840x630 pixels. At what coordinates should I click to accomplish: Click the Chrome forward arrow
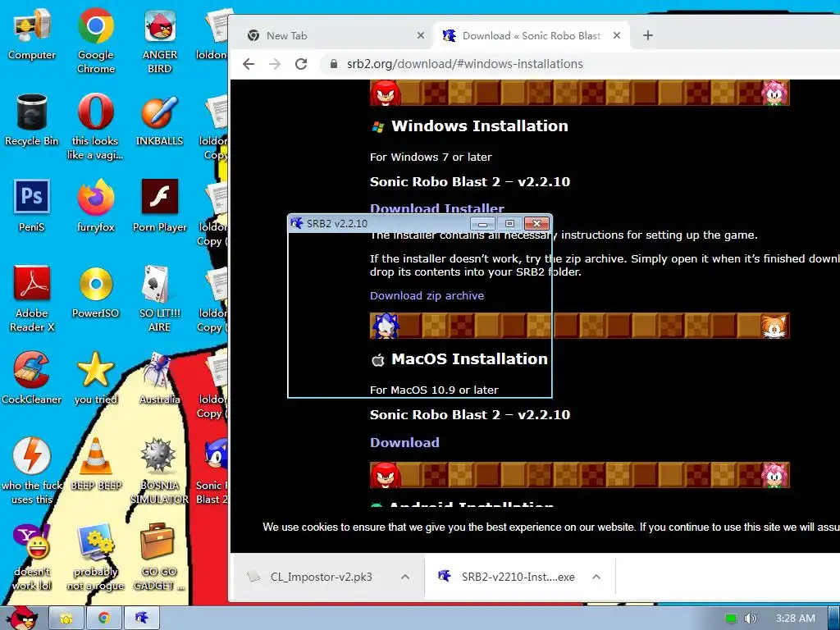[275, 64]
